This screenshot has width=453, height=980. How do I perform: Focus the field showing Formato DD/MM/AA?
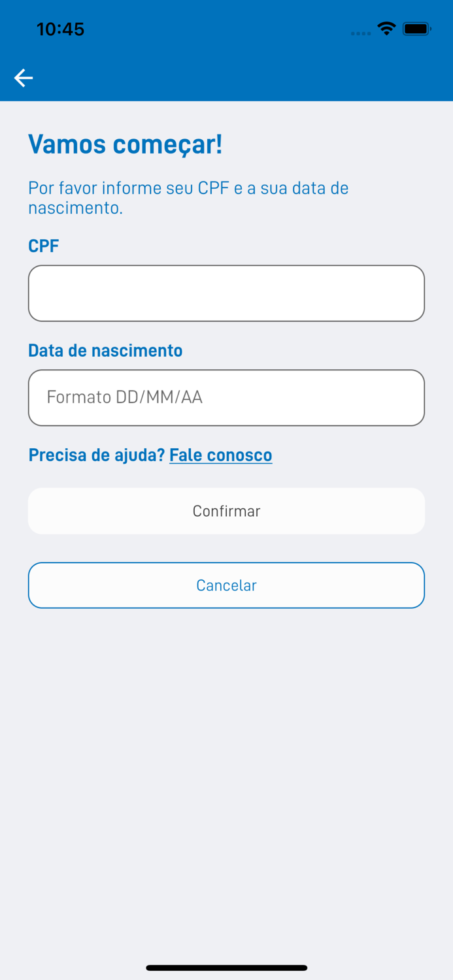point(226,397)
